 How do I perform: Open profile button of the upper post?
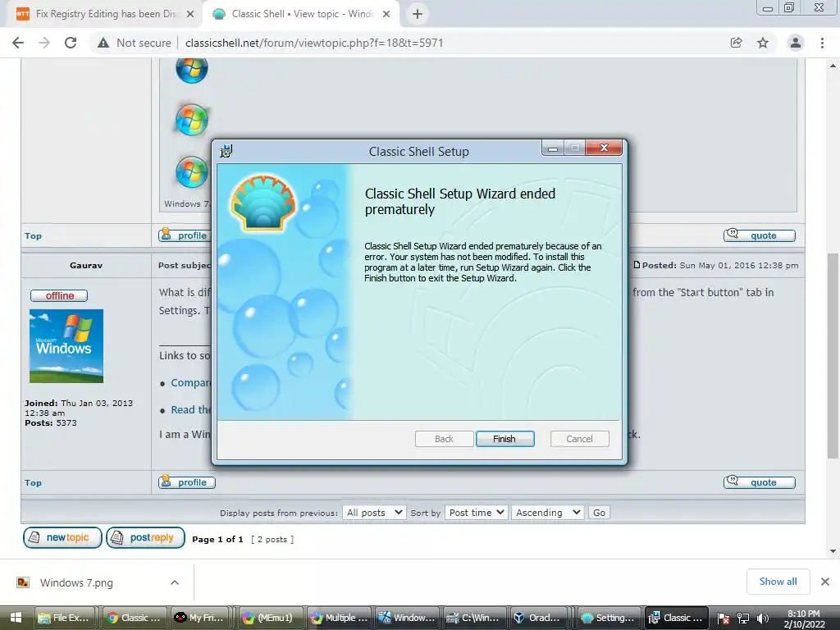coord(185,235)
